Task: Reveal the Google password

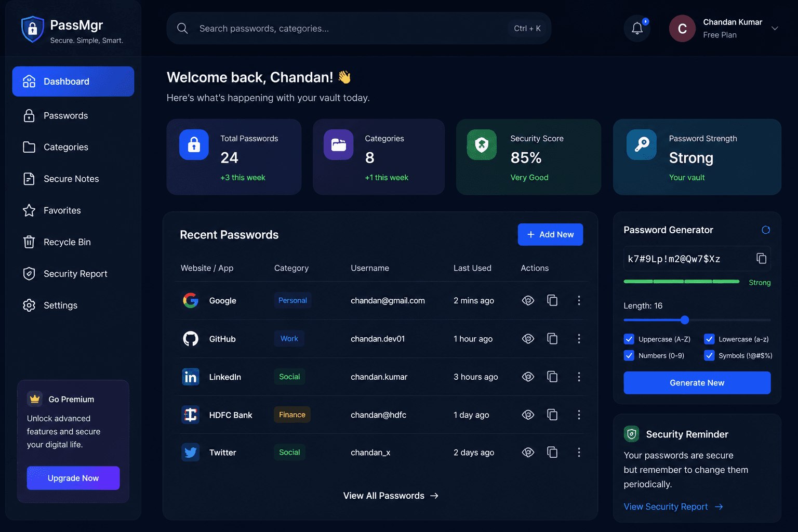Action: [x=528, y=300]
